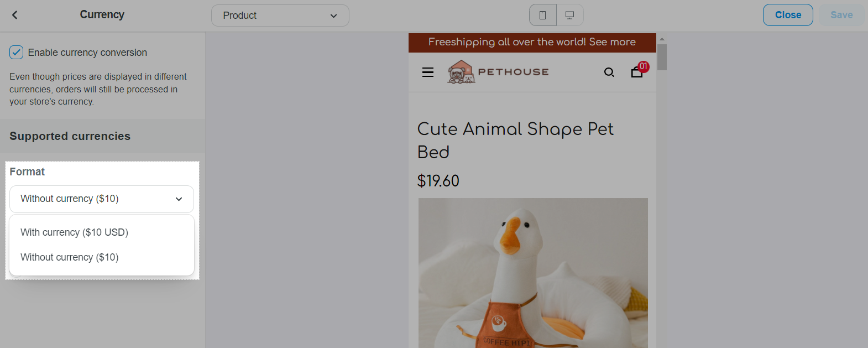The image size is (868, 348).
Task: Open the Product page selector dropdown
Action: 280,15
